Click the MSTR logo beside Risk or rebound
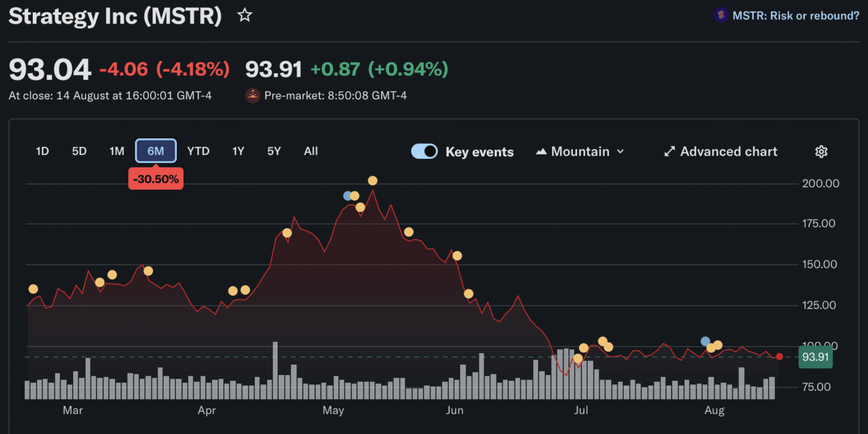The height and width of the screenshot is (434, 868). click(x=720, y=15)
